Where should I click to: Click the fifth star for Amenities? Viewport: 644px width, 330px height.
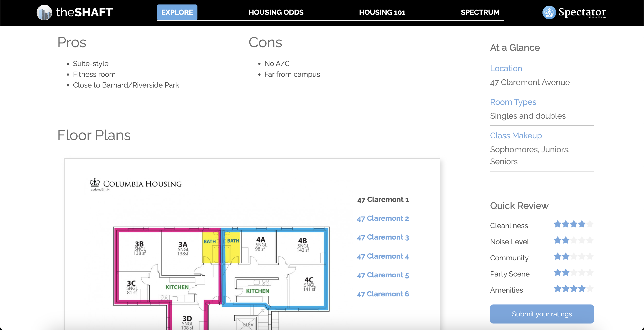tap(590, 288)
